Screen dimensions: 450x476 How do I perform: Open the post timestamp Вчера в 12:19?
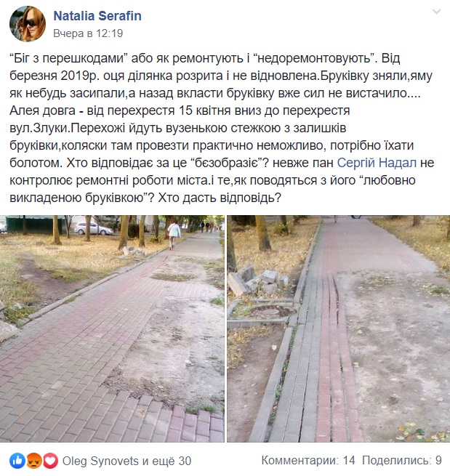(x=88, y=33)
